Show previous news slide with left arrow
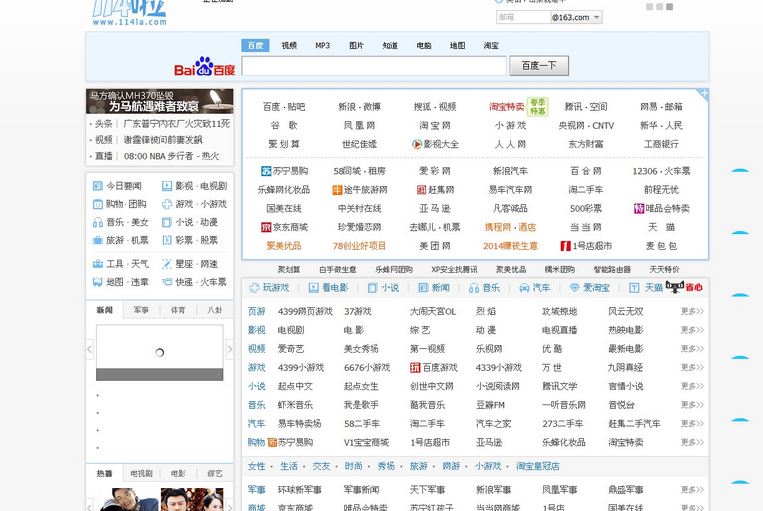 tap(90, 349)
